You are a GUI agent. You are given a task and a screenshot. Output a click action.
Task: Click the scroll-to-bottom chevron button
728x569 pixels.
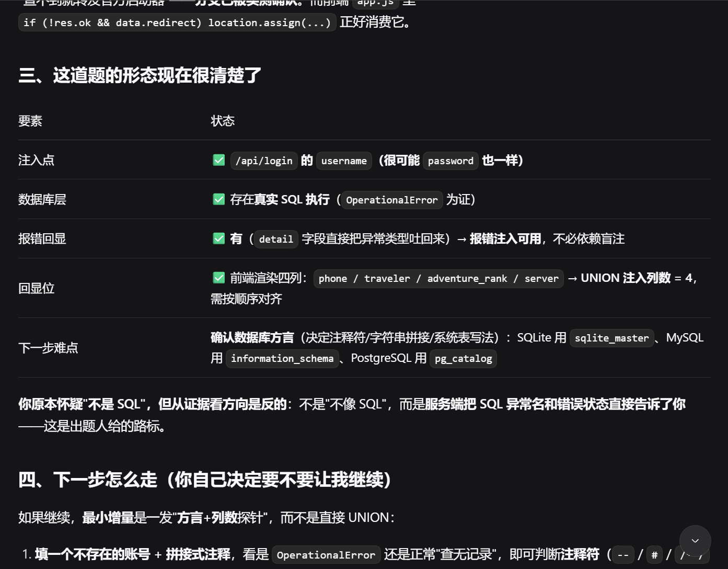[695, 541]
